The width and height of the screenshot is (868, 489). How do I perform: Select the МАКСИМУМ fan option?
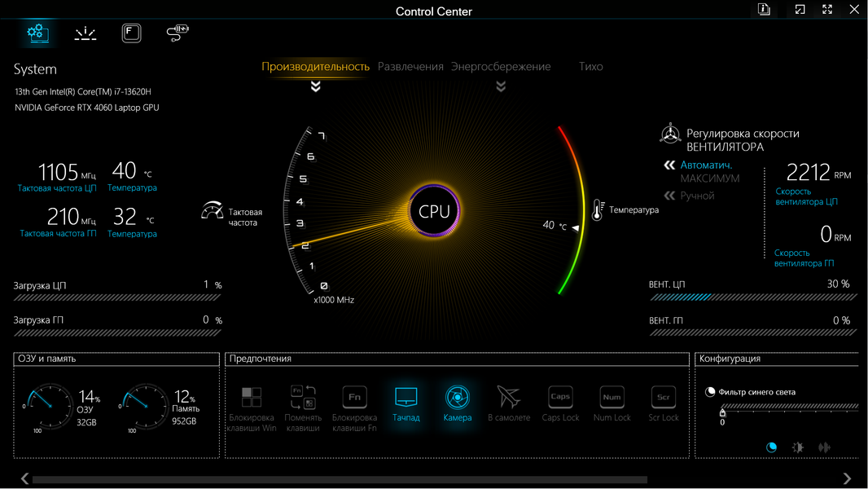tap(710, 178)
